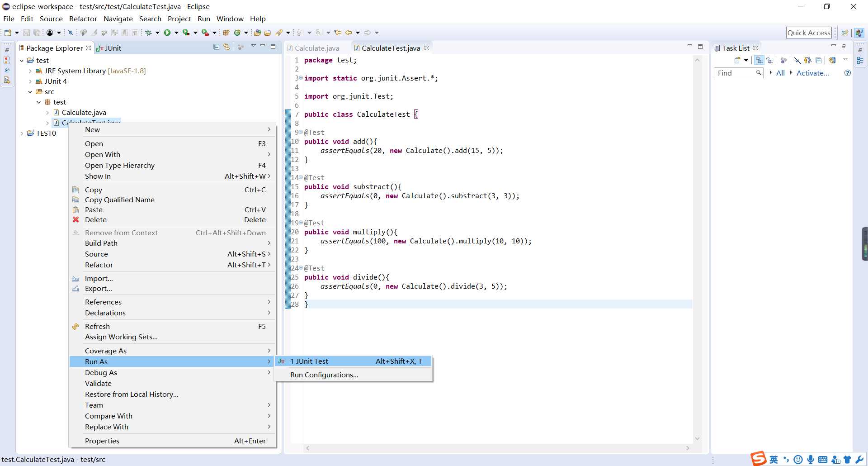Collapse the src folder node

pos(30,91)
